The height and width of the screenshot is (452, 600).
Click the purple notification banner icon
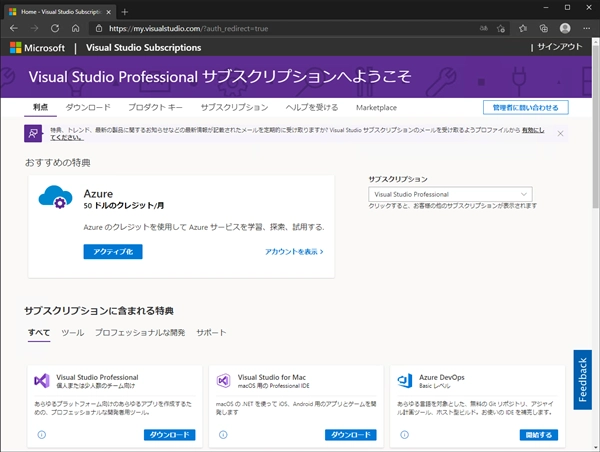click(33, 133)
